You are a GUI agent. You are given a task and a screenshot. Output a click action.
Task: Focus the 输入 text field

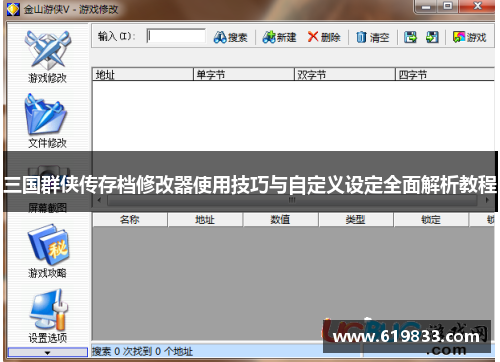point(176,36)
